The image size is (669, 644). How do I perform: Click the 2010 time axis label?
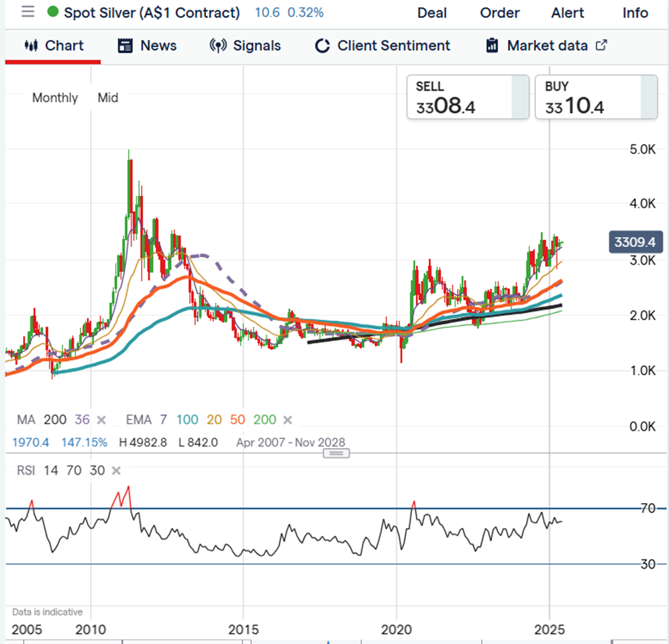click(x=91, y=629)
